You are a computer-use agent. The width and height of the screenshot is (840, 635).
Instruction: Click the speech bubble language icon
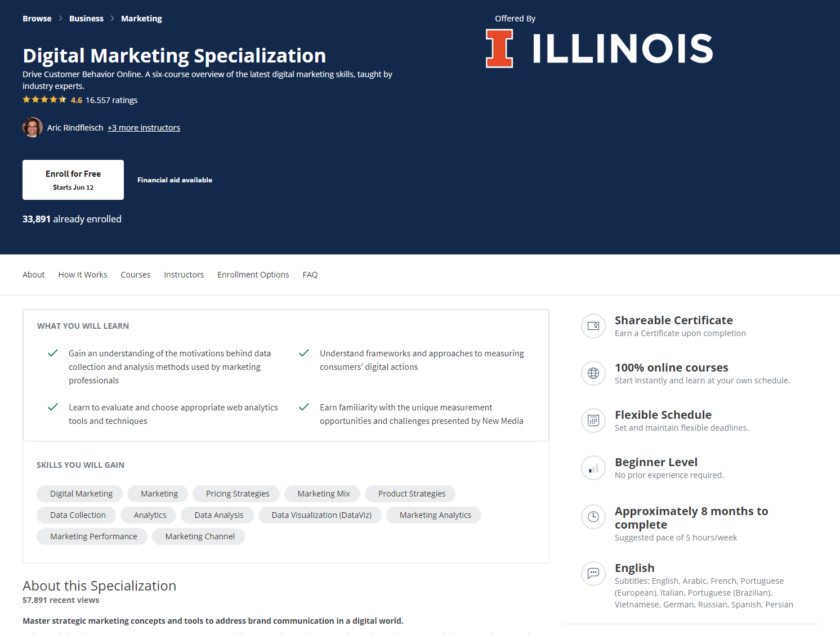pos(593,574)
